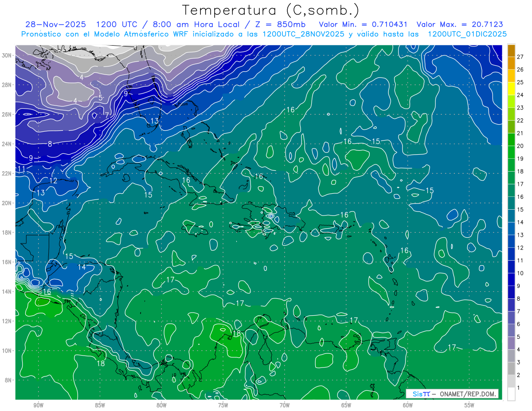Click the 60W longitude axis label
532x411 pixels.
pyautogui.click(x=408, y=405)
